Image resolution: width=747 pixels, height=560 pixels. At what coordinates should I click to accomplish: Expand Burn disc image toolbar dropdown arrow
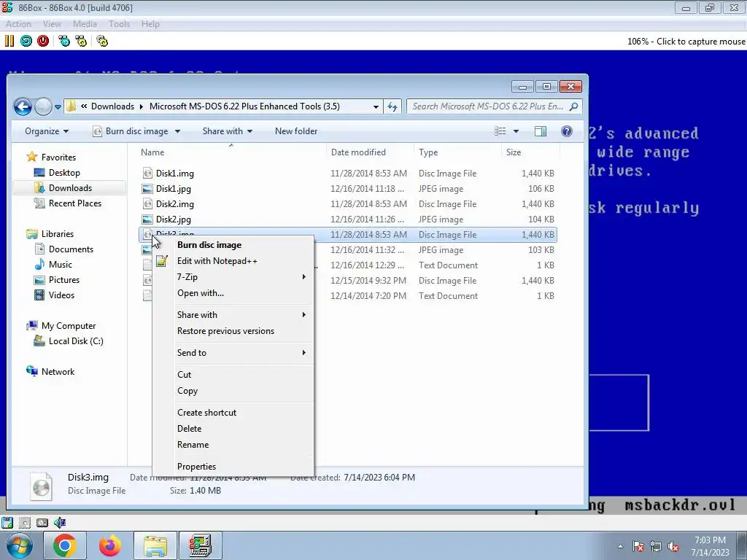tap(178, 131)
